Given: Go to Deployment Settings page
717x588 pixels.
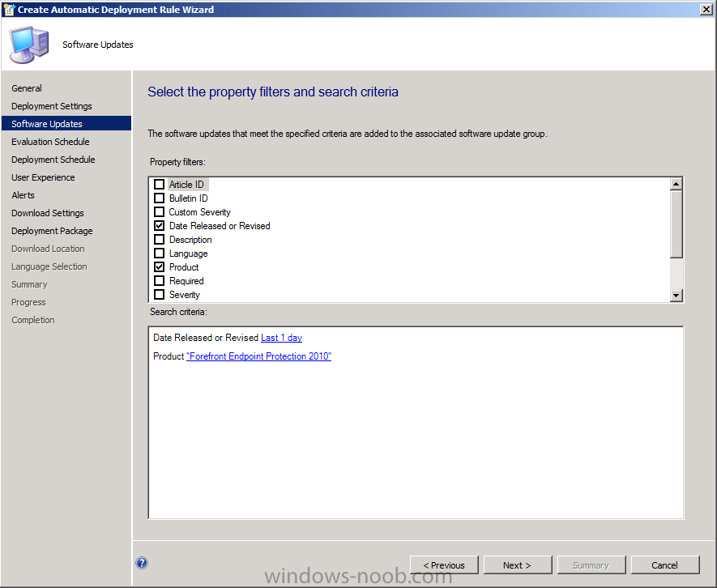Looking at the screenshot, I should coord(52,106).
